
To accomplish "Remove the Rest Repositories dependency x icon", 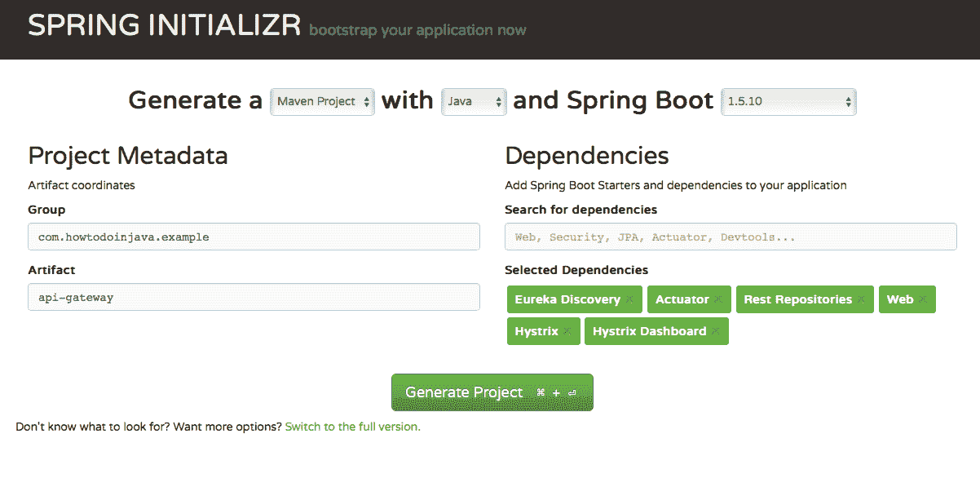I will (861, 300).
